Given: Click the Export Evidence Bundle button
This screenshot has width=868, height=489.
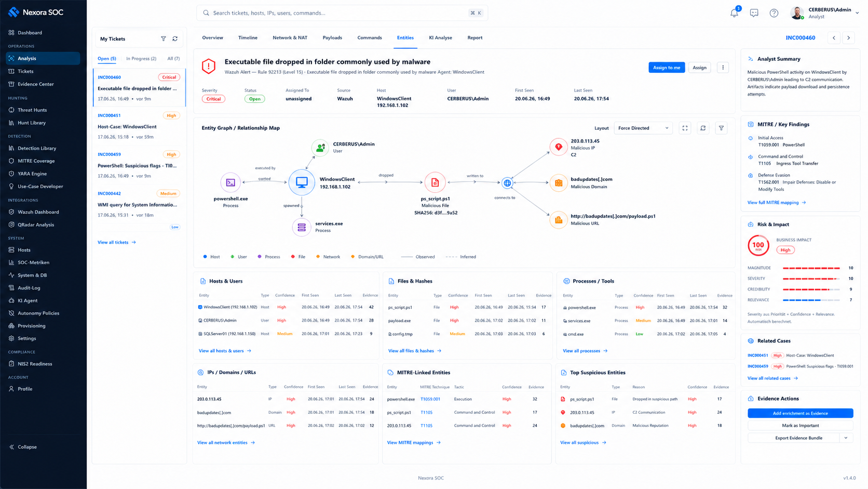Looking at the screenshot, I should [x=794, y=438].
